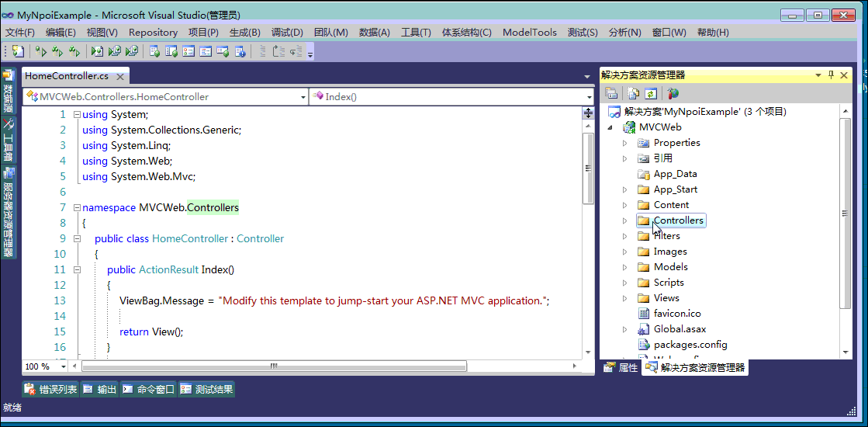Toggle auto-hide pin of Solution Explorer panel
This screenshot has width=868, height=427.
[831, 75]
